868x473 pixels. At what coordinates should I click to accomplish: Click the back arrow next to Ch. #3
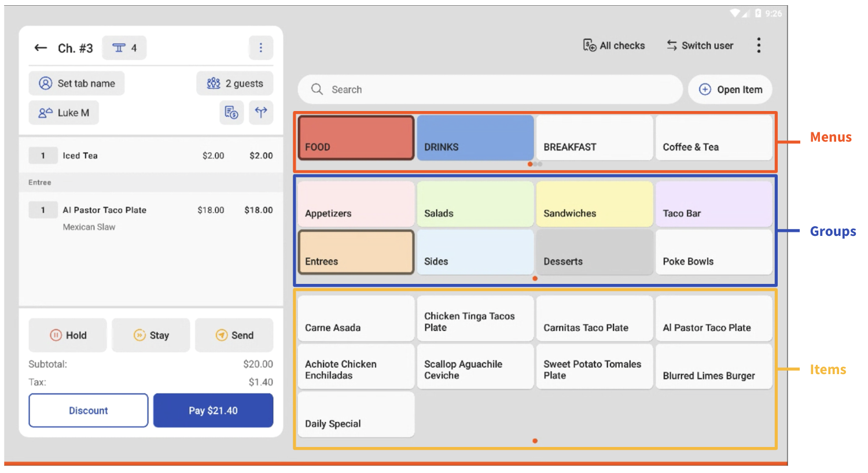coord(40,48)
